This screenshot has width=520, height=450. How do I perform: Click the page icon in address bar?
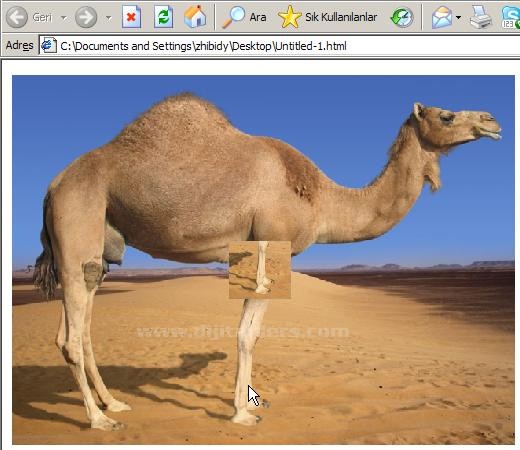point(48,45)
